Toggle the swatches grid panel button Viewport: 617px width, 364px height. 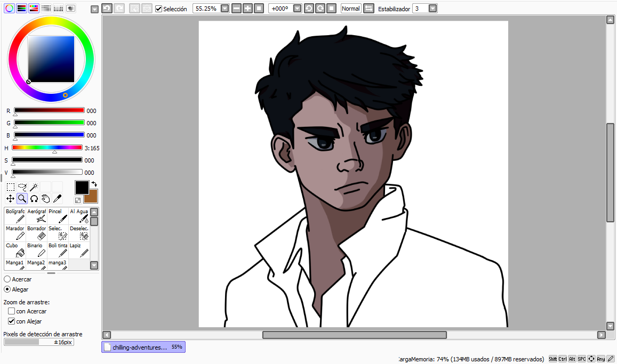tap(58, 8)
